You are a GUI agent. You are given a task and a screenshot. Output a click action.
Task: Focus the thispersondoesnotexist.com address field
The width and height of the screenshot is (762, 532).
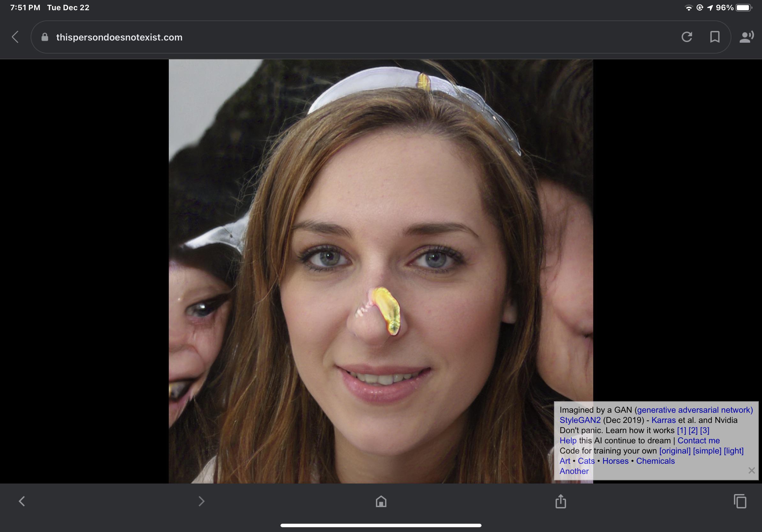click(x=119, y=37)
